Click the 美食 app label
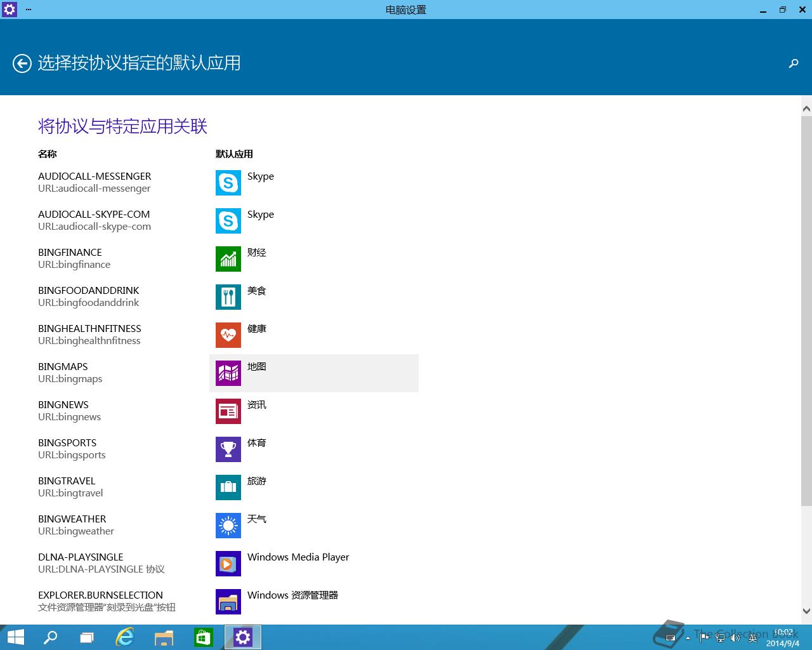 coord(257,291)
